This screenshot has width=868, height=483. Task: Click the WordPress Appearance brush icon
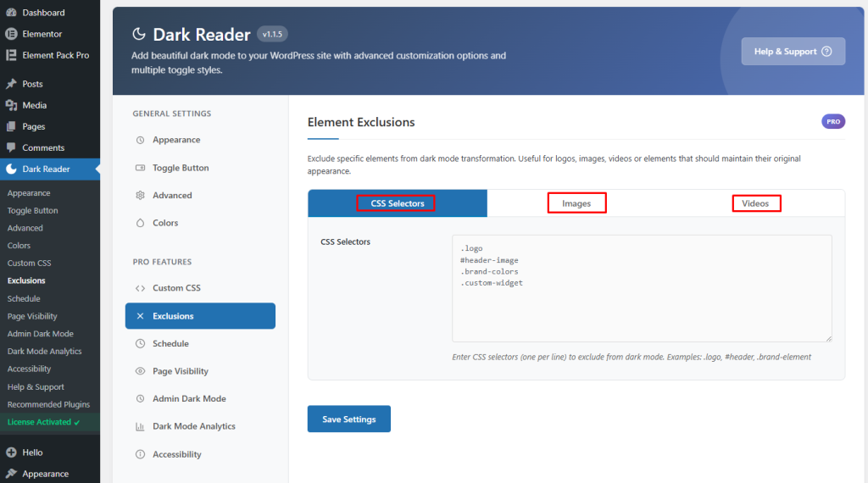coord(11,474)
